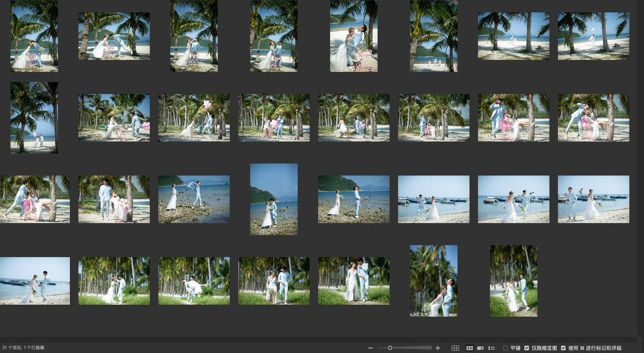Image resolution: width=644 pixels, height=353 pixels.
Task: Switch to details view icon
Action: (x=481, y=348)
